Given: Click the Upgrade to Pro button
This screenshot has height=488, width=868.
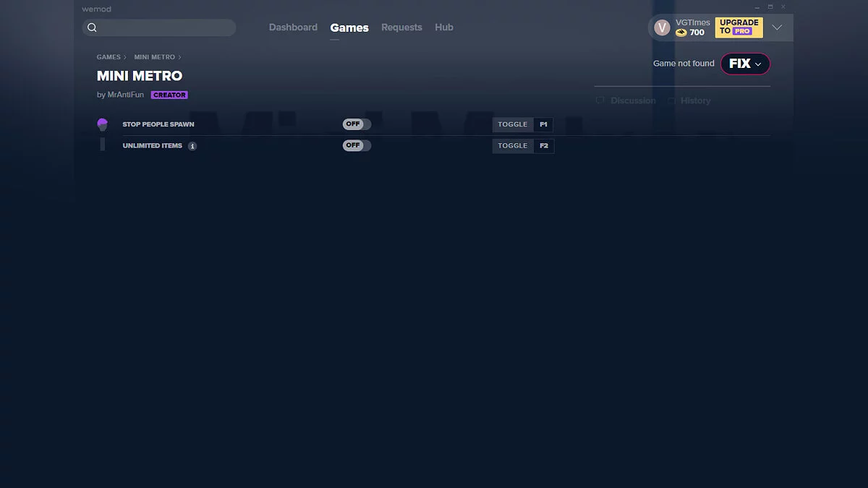Looking at the screenshot, I should [x=739, y=27].
